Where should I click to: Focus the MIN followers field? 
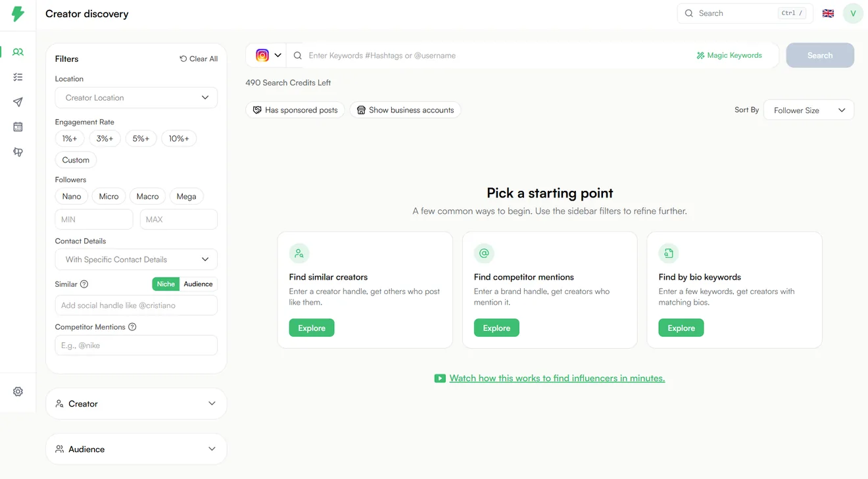point(94,219)
